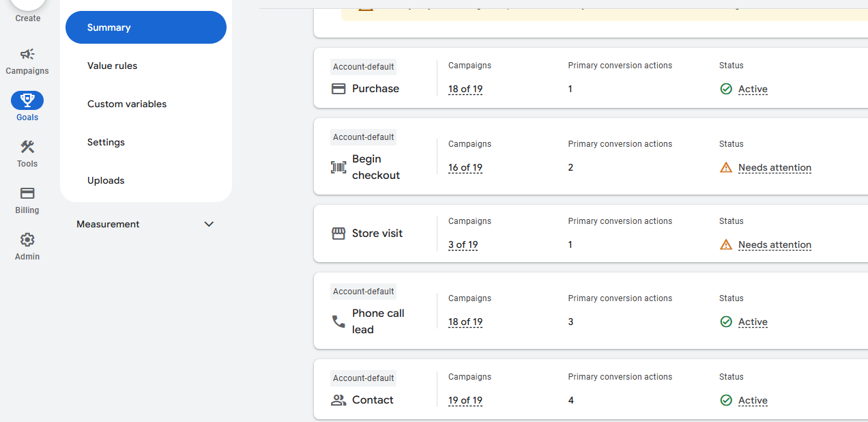
Task: Click the warning triangle in Begin checkout row
Action: point(726,167)
